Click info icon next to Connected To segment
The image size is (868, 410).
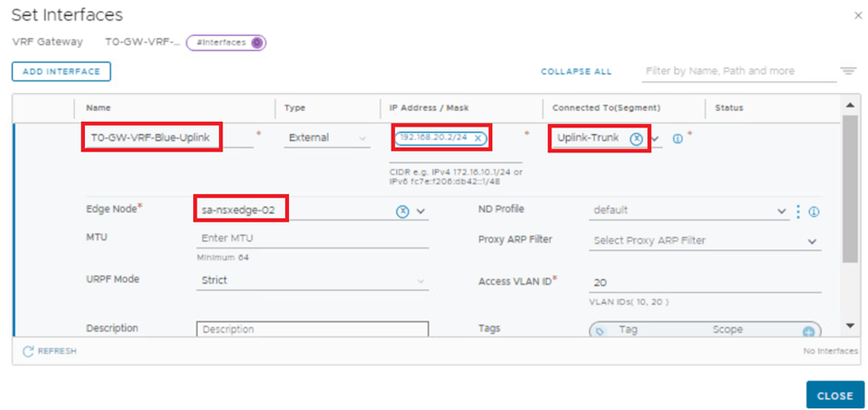[678, 139]
